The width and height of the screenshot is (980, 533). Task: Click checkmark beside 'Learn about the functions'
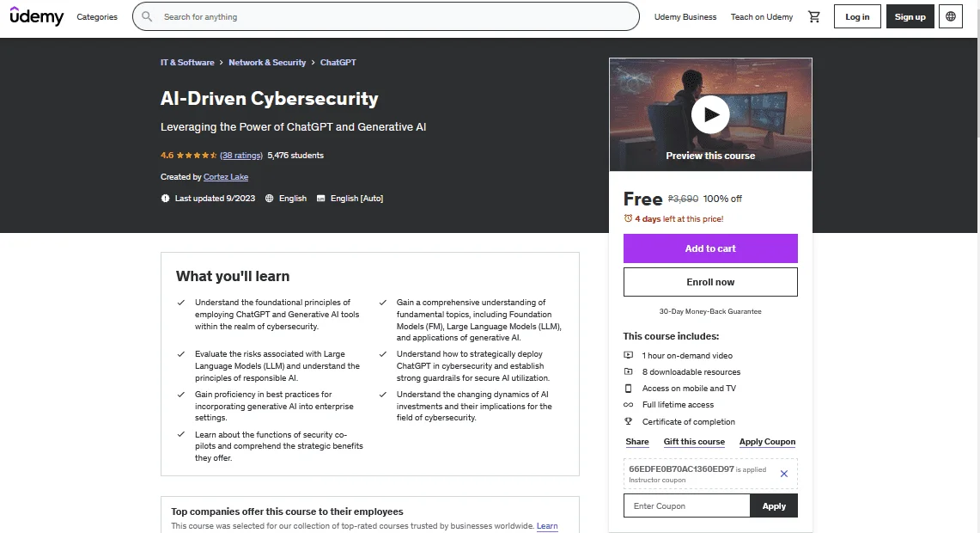pyautogui.click(x=180, y=434)
